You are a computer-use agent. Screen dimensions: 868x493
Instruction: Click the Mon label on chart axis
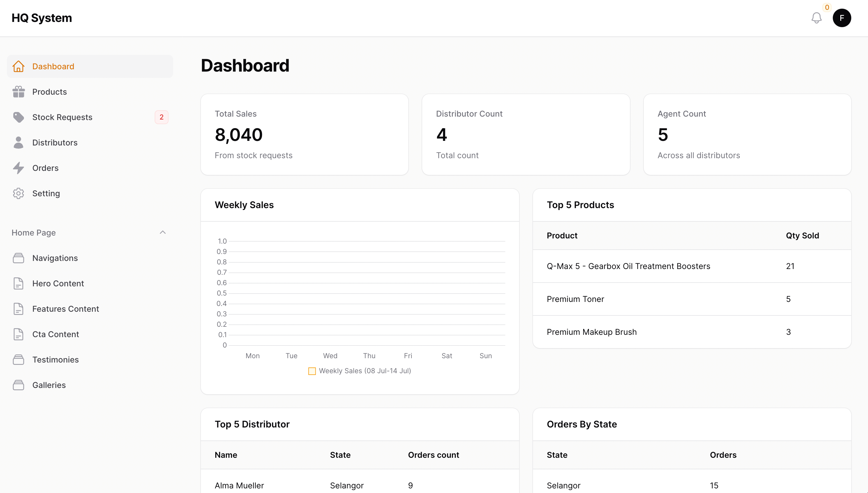pyautogui.click(x=252, y=356)
